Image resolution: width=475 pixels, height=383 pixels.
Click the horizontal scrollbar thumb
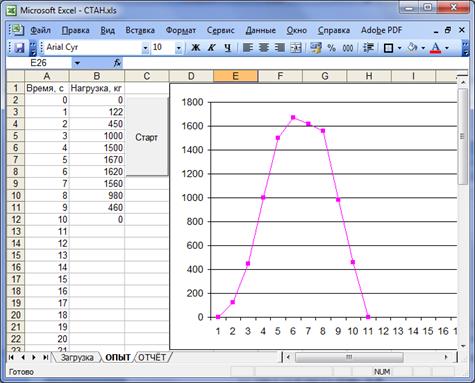point(349,357)
